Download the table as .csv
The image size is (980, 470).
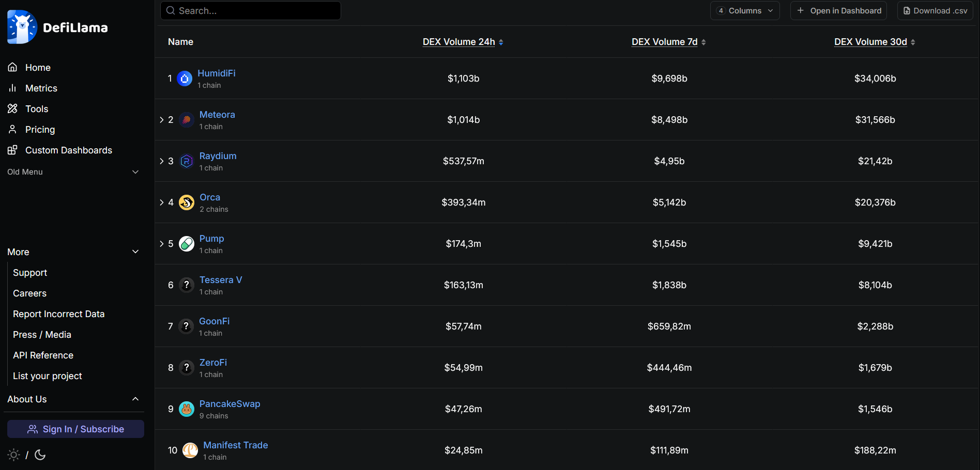(x=935, y=11)
